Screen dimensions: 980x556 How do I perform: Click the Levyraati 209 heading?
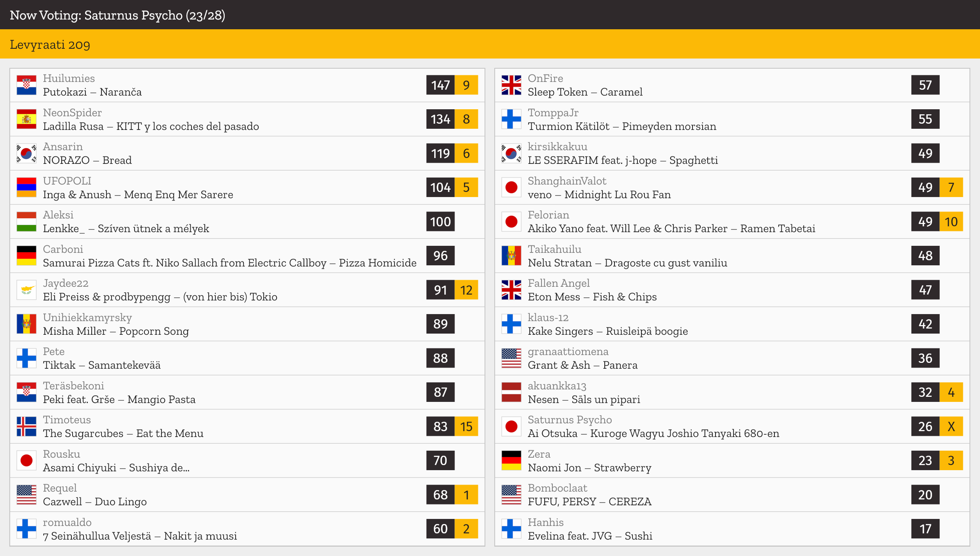(x=50, y=44)
